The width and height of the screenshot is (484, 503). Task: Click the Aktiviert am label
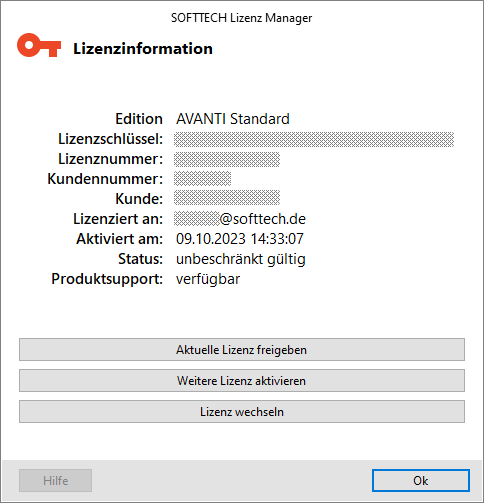[119, 239]
